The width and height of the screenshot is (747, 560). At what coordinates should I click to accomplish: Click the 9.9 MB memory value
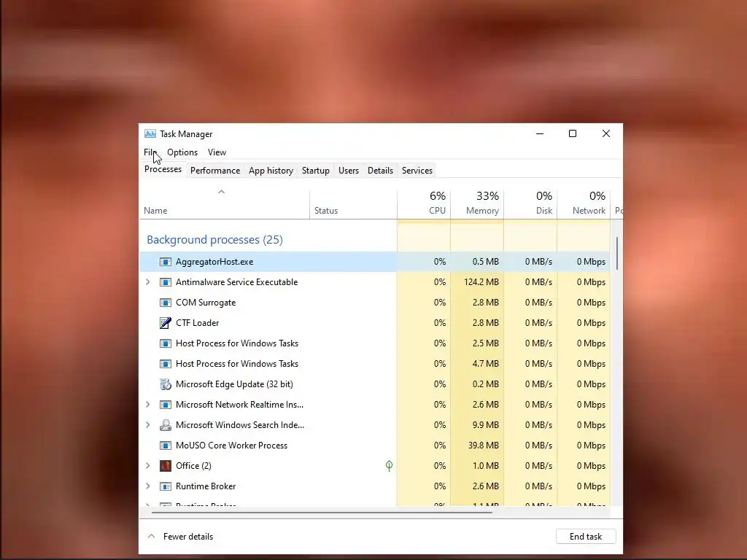485,425
